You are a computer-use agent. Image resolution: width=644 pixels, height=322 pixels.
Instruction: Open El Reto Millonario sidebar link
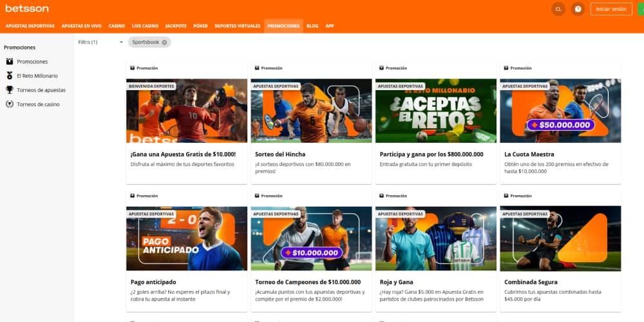(37, 76)
